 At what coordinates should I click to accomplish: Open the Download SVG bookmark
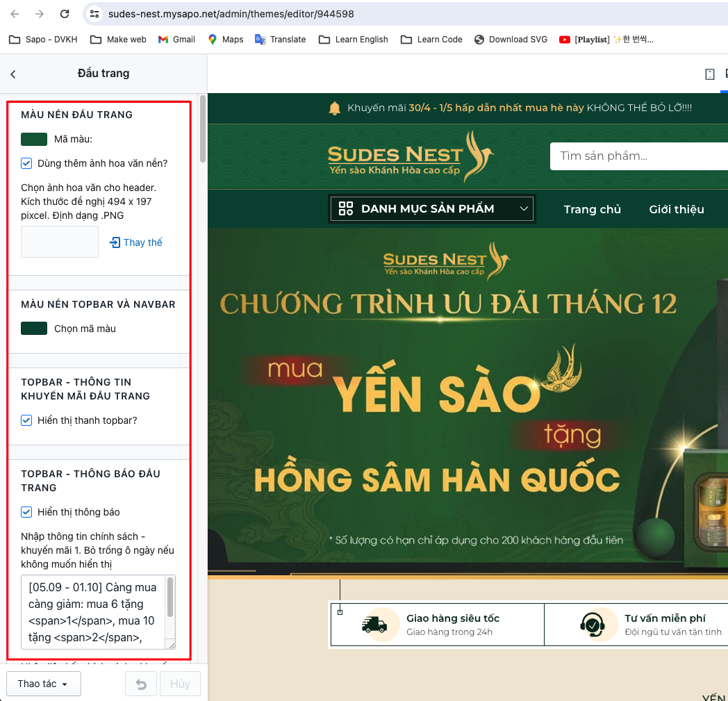click(x=511, y=40)
